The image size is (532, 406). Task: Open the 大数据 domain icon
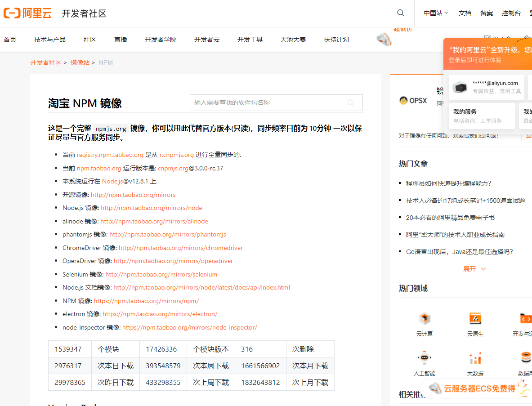(x=475, y=358)
